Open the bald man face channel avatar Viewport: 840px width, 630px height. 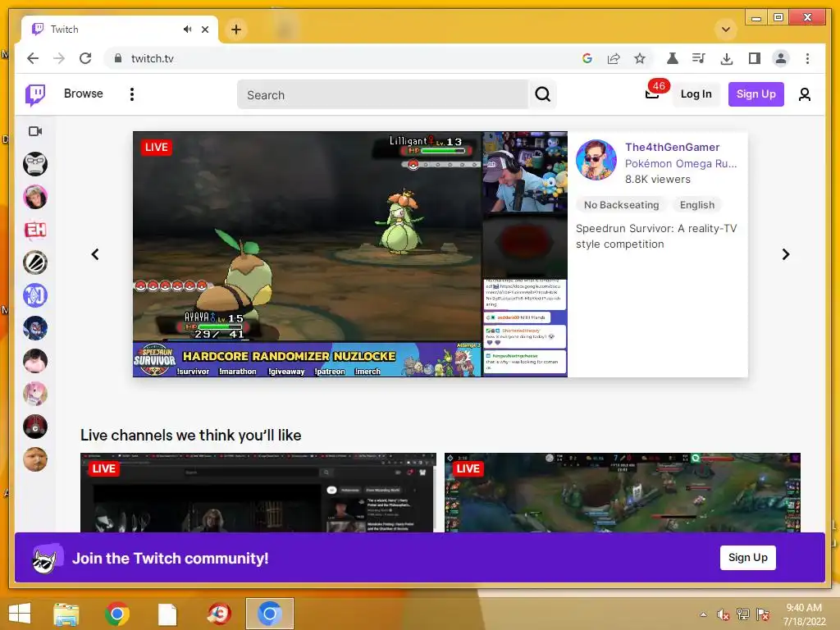35,459
